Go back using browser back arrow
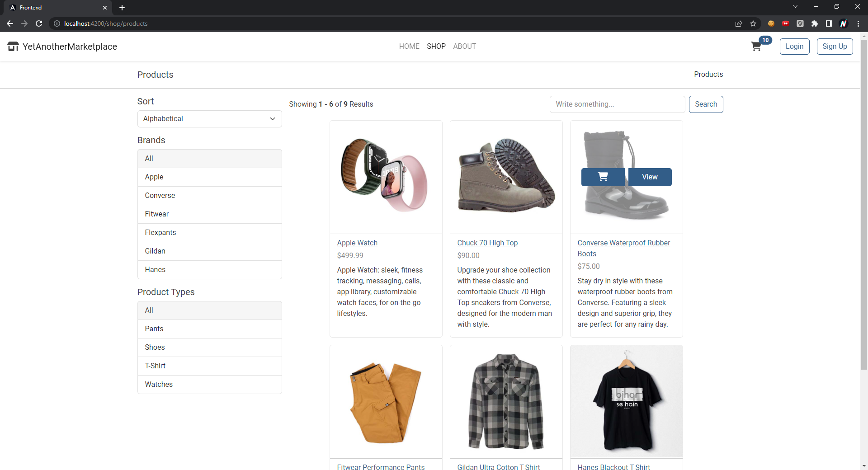The image size is (868, 470). 10,23
